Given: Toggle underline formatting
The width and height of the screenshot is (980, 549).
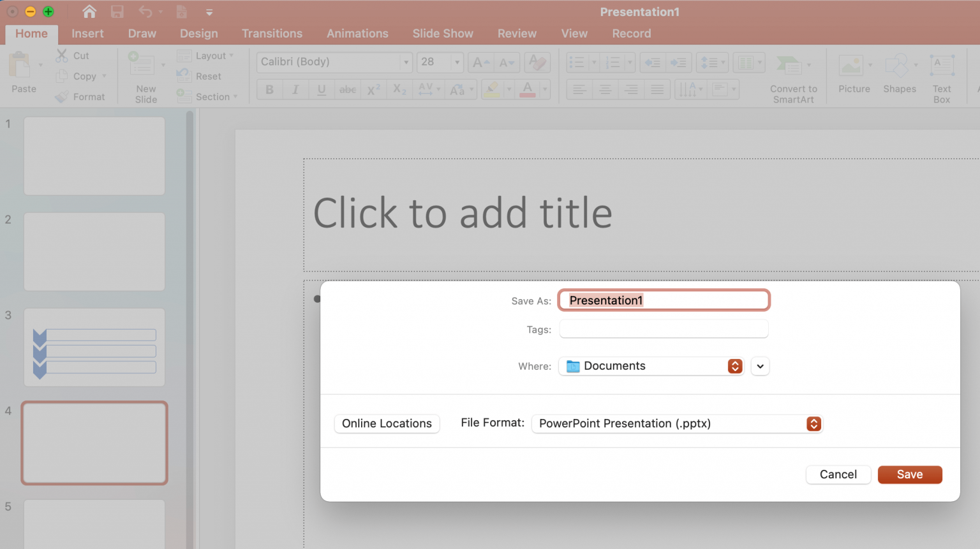Looking at the screenshot, I should (x=321, y=89).
